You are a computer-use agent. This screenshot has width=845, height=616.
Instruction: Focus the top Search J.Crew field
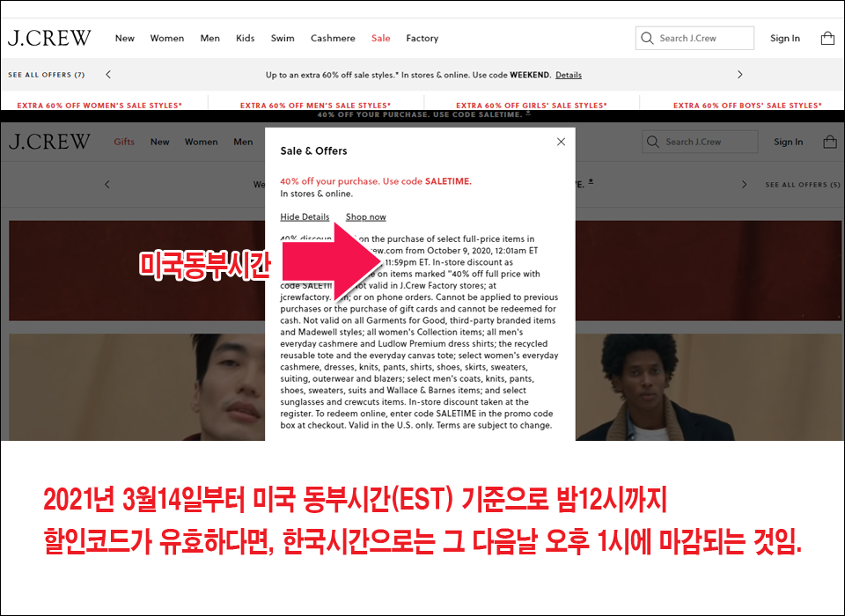[694, 38]
